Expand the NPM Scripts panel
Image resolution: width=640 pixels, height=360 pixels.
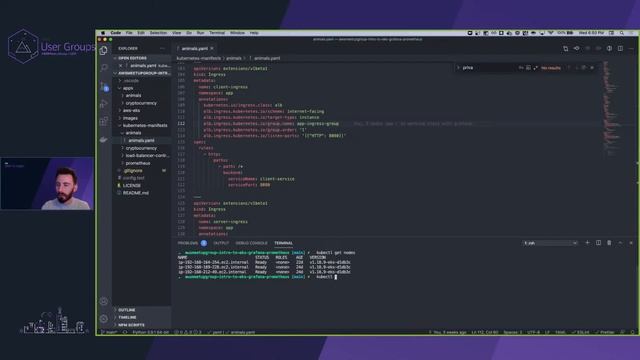click(142, 325)
